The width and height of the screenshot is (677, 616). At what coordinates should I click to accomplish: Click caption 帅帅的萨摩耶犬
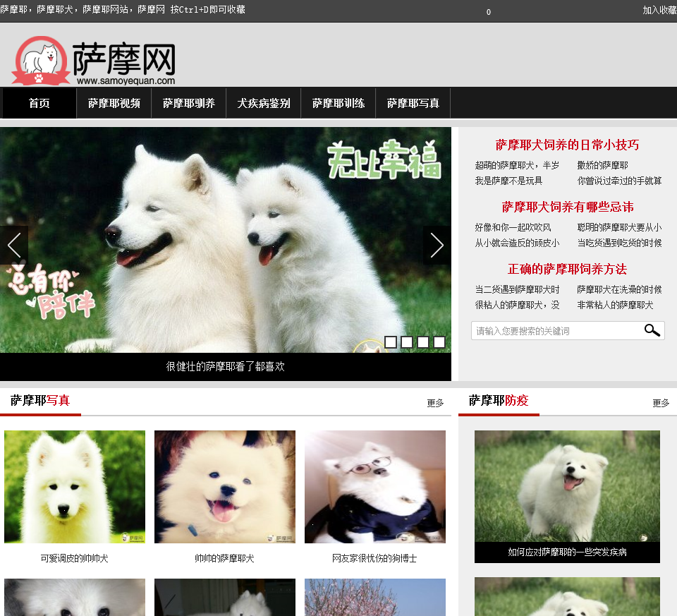pos(224,558)
